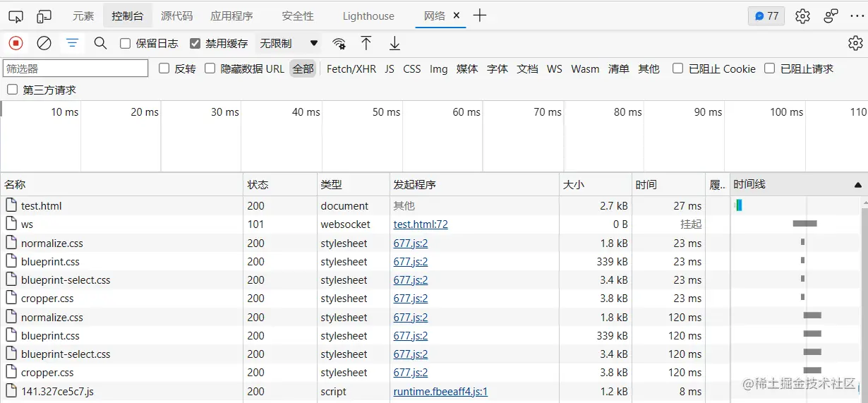Open the DevTools more options ellipsis
Viewport: 868px width, 403px height.
coord(857,16)
